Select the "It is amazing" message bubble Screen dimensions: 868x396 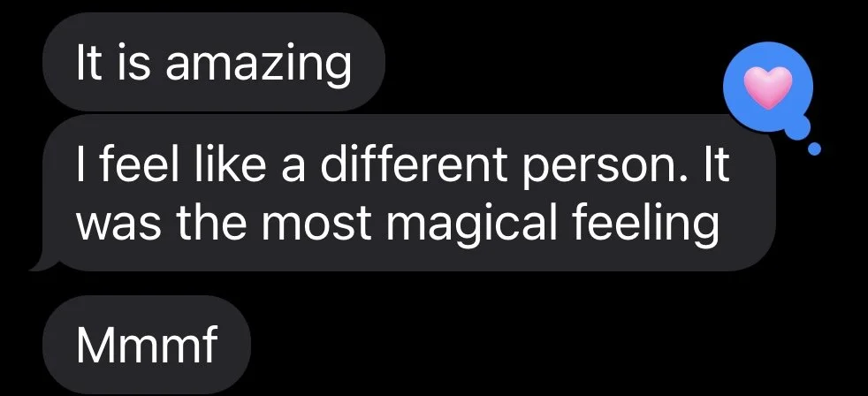[x=214, y=62]
